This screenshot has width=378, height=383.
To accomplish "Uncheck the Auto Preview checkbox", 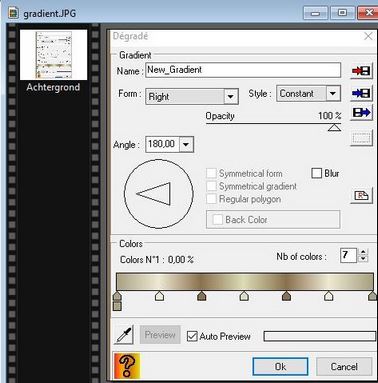I will [192, 336].
